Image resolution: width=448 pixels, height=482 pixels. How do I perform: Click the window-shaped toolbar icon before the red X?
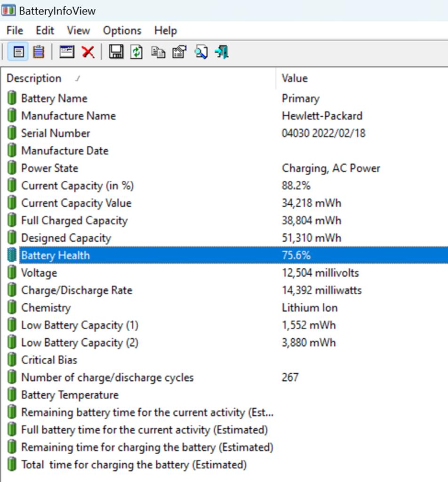67,52
